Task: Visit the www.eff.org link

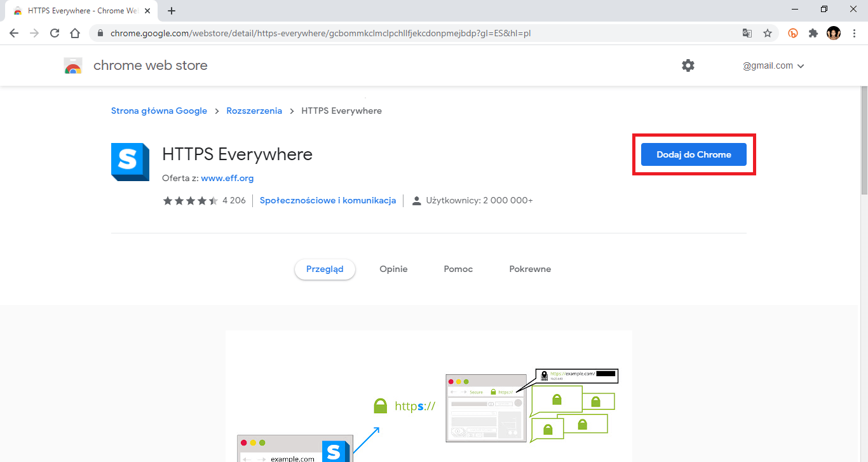Action: 227,178
